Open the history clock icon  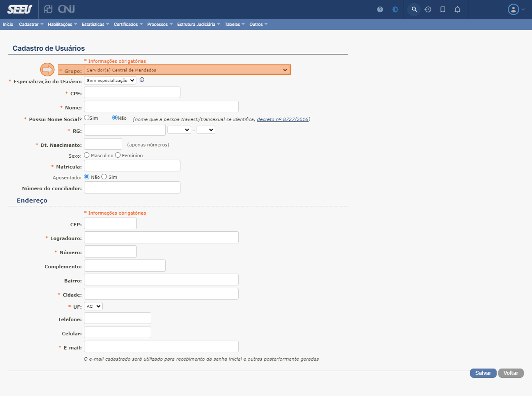(428, 10)
